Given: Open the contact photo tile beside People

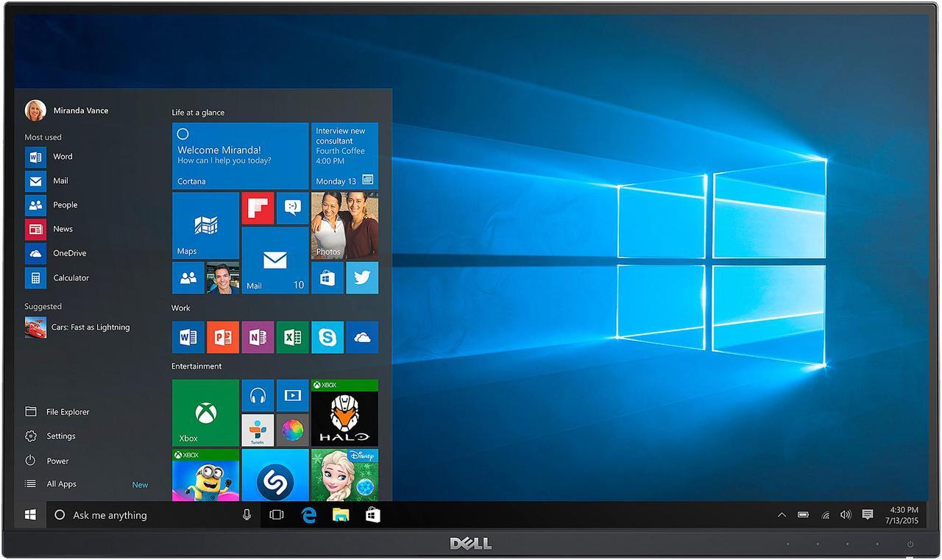Looking at the screenshot, I should point(223,278).
